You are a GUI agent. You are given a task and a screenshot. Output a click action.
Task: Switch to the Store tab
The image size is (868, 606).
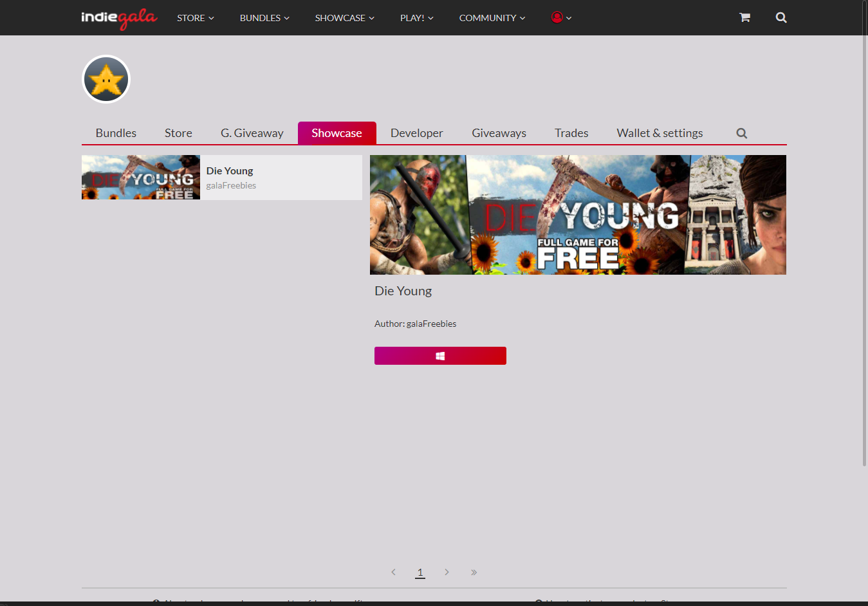[x=178, y=133]
